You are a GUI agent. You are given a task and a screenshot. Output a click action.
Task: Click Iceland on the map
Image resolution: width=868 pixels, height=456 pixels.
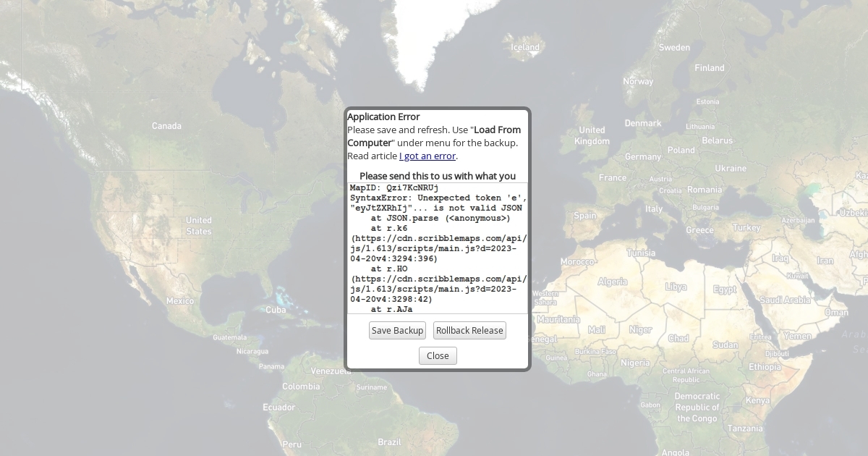pos(525,48)
